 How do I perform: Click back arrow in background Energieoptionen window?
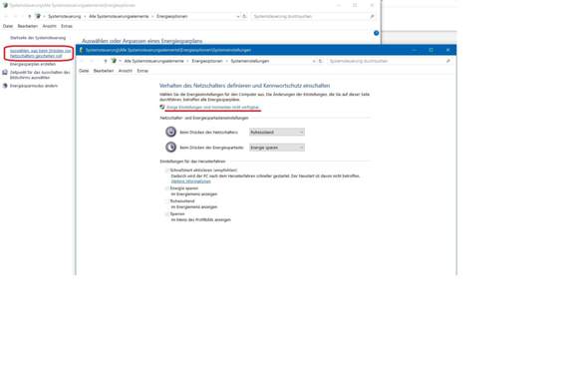6,17
